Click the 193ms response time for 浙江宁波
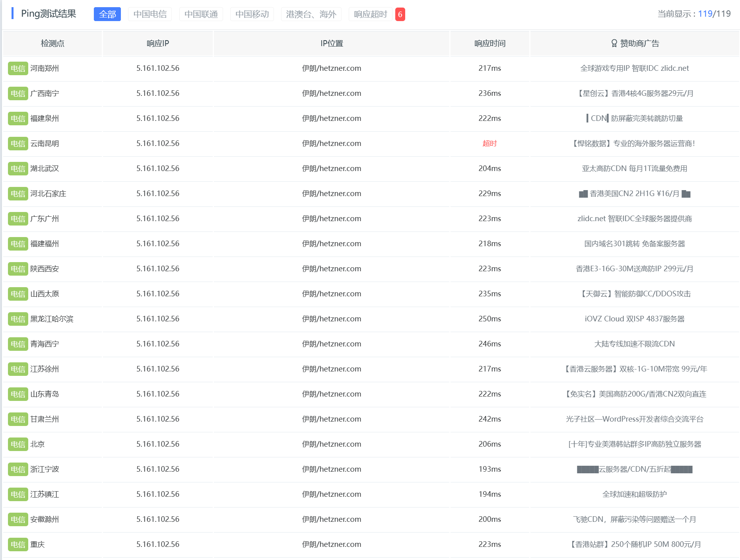Screen dimensions: 740x560 coord(490,469)
